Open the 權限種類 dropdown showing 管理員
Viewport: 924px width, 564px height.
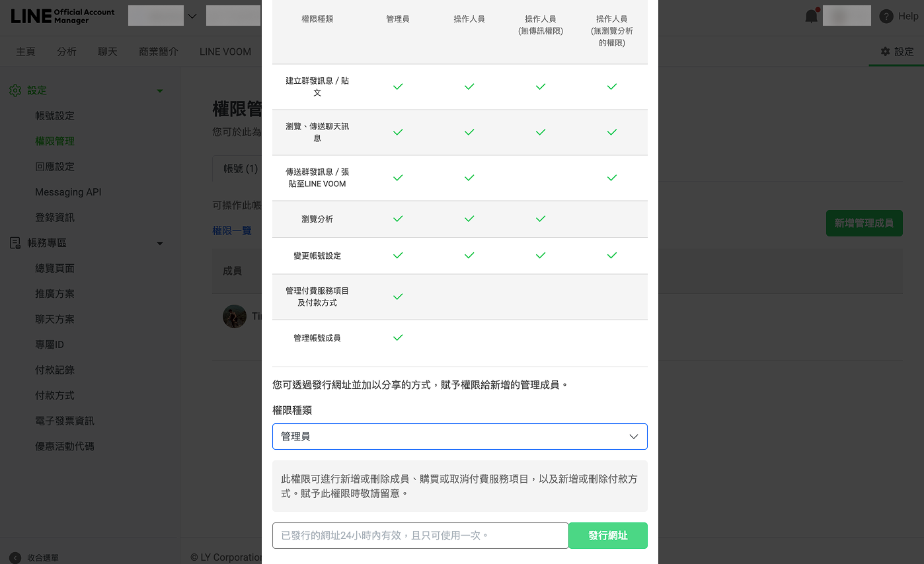coord(460,437)
